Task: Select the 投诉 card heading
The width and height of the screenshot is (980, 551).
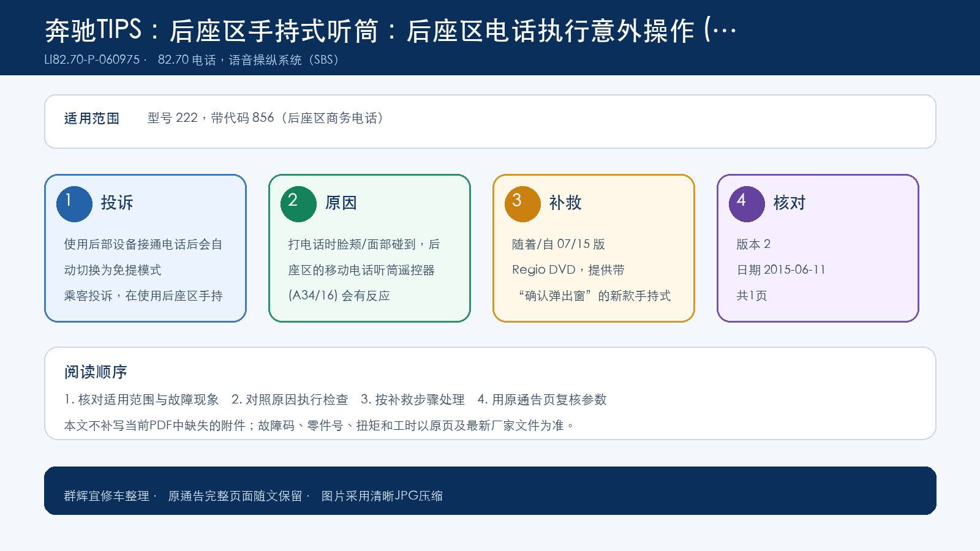Action: click(x=117, y=203)
